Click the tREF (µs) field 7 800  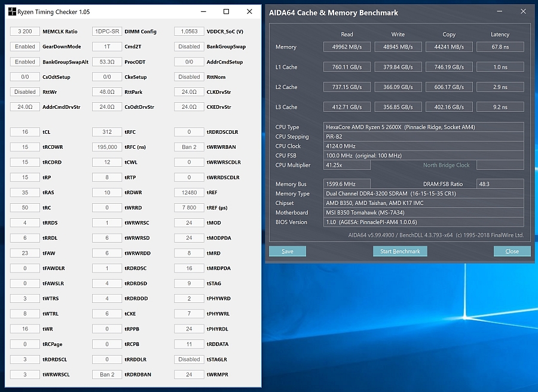click(x=189, y=207)
